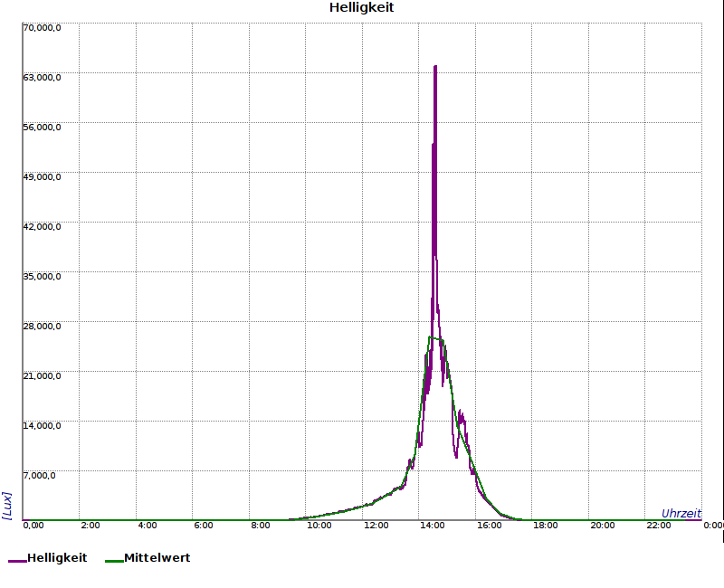Click the 49,000,0 y-axis value
Viewport: 724px width, 588px height.
pyautogui.click(x=42, y=177)
